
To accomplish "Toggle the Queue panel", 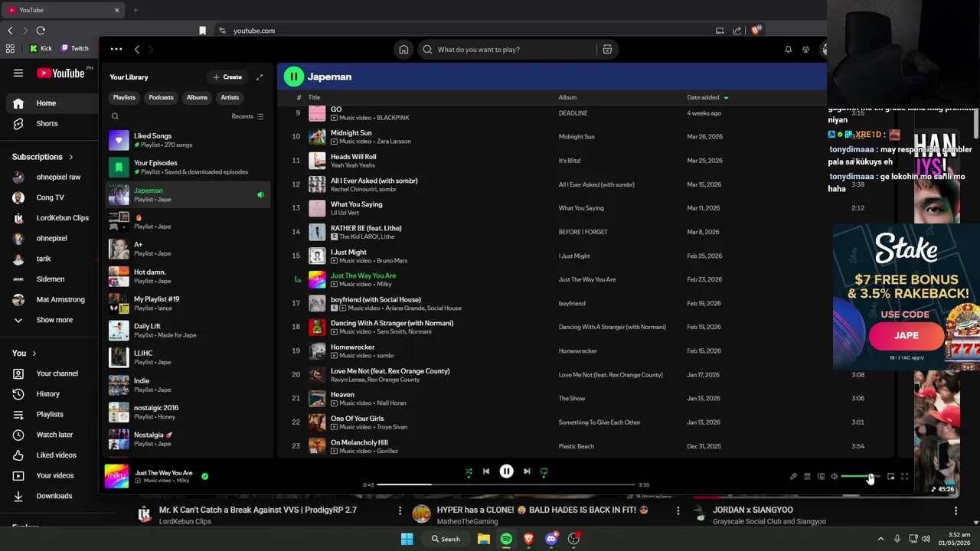I will pos(807,476).
